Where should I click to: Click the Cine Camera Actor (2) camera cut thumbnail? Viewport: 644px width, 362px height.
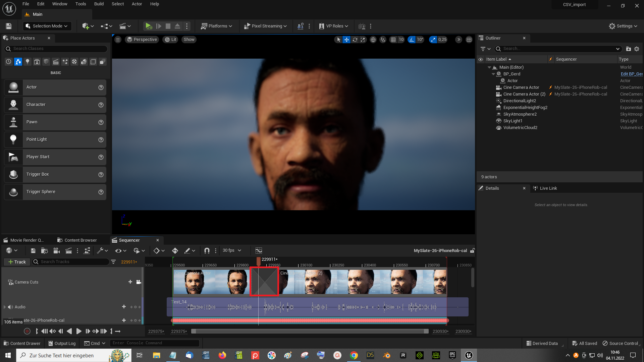tap(363, 282)
